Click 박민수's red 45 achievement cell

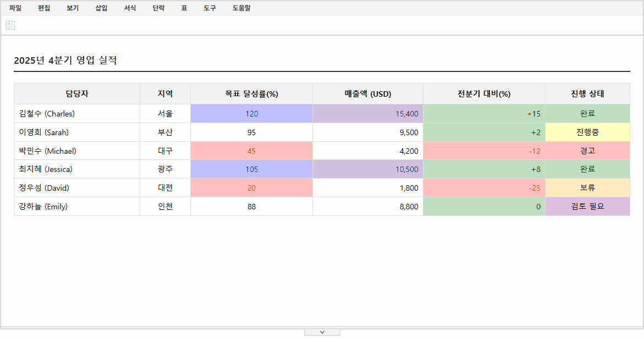pyautogui.click(x=251, y=150)
